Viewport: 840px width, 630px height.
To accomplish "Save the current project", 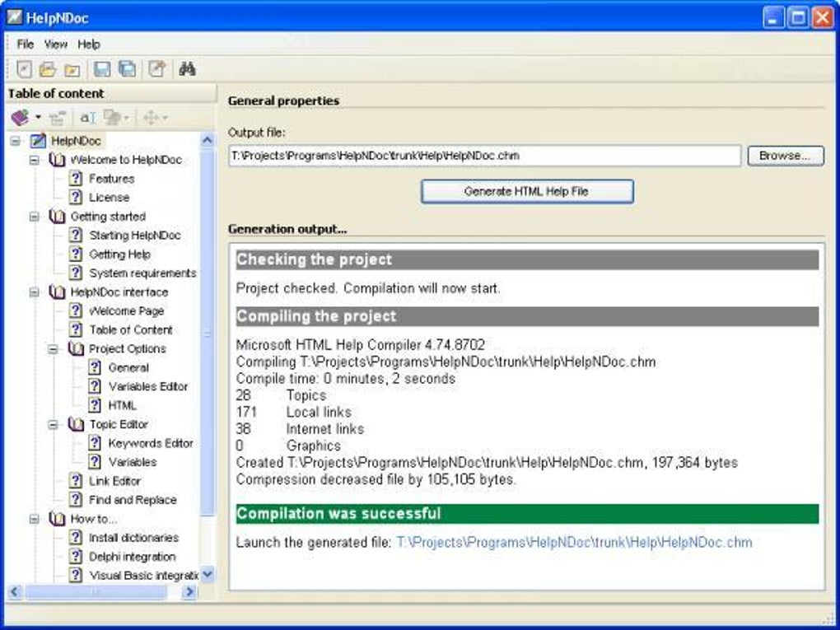I will coord(100,69).
